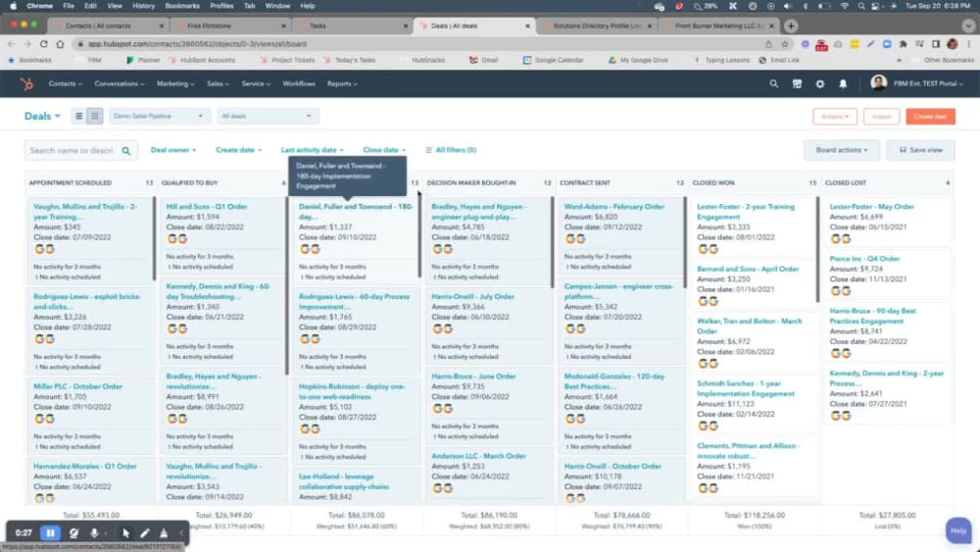
Task: Open the Conversations navigation menu
Action: [x=119, y=83]
